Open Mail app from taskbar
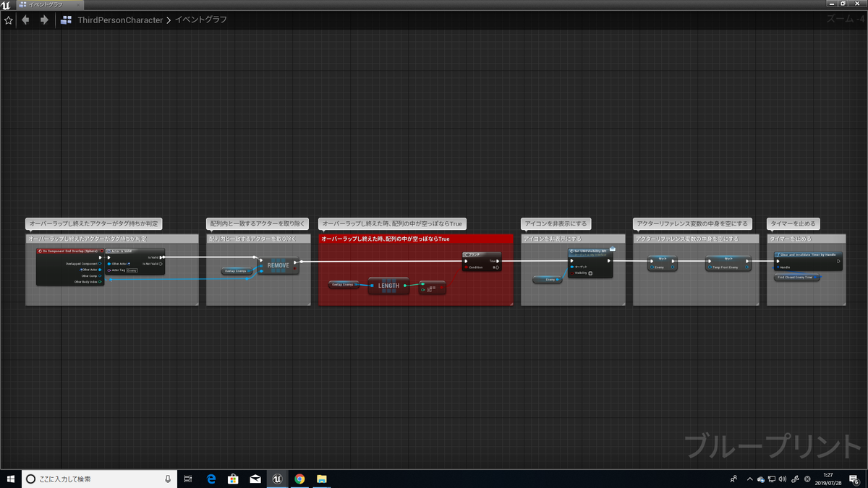Screen dimensions: 868x488 tap(255, 479)
